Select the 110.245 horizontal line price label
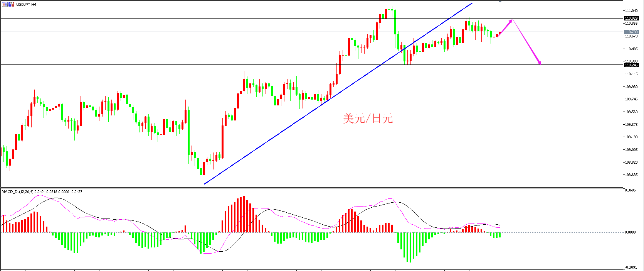644x271 pixels. pos(631,65)
